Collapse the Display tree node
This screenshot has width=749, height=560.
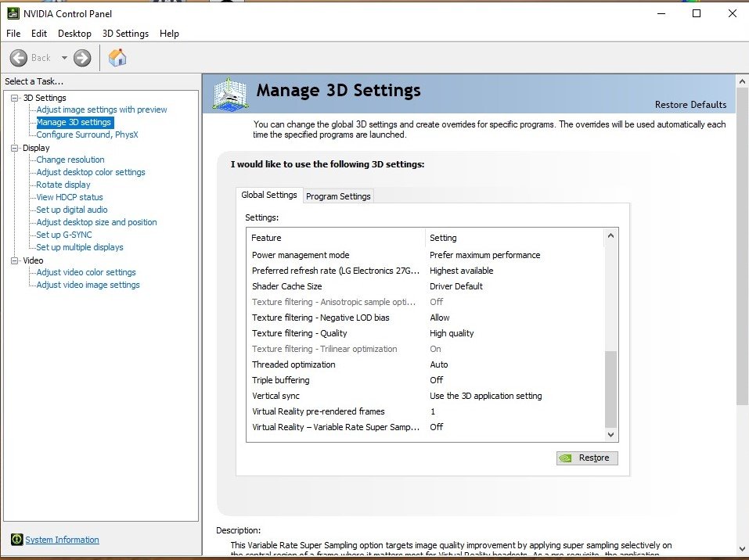pyautogui.click(x=15, y=148)
